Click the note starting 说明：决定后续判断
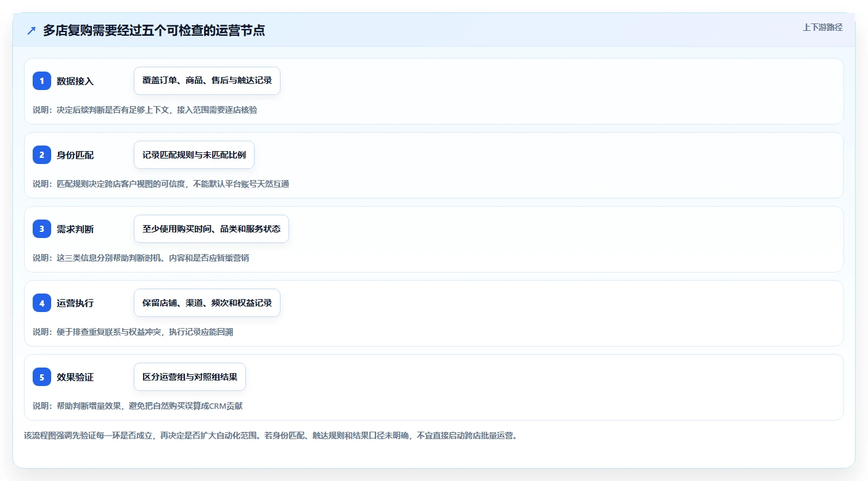The height and width of the screenshot is (481, 868). (145, 110)
